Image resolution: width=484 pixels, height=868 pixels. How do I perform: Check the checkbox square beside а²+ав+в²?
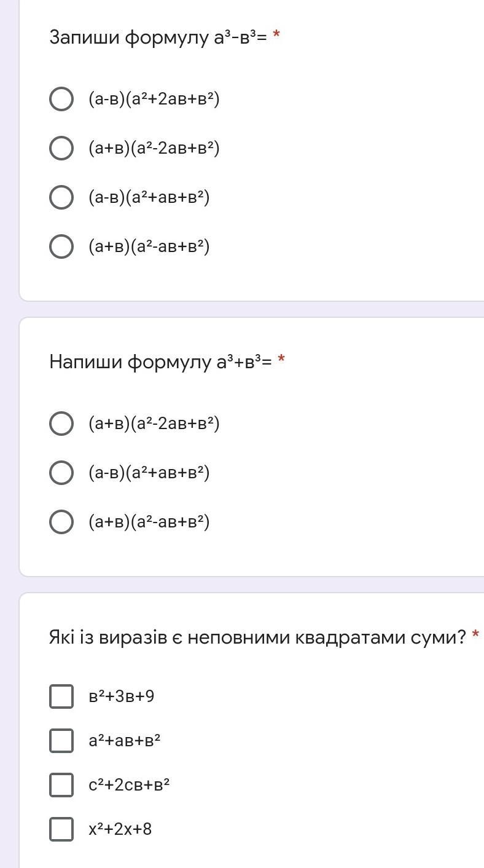point(61,741)
